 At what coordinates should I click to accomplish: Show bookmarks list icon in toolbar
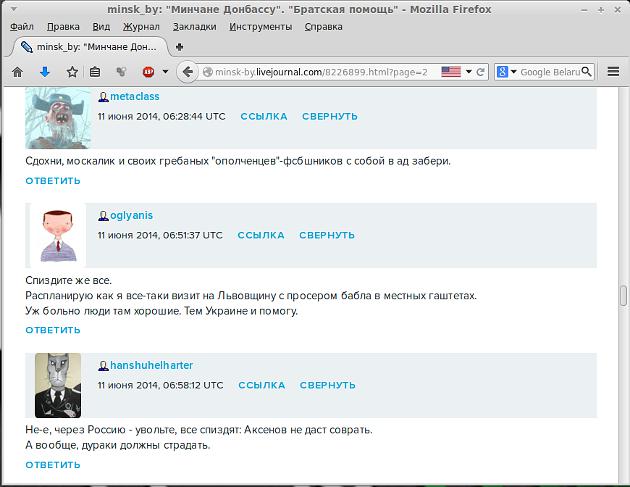95,72
